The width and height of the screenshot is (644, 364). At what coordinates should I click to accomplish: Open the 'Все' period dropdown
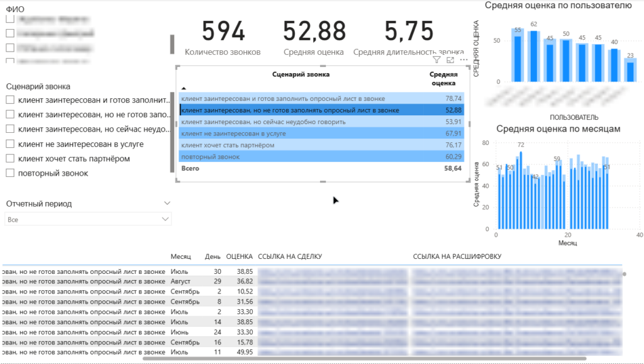tap(88, 219)
